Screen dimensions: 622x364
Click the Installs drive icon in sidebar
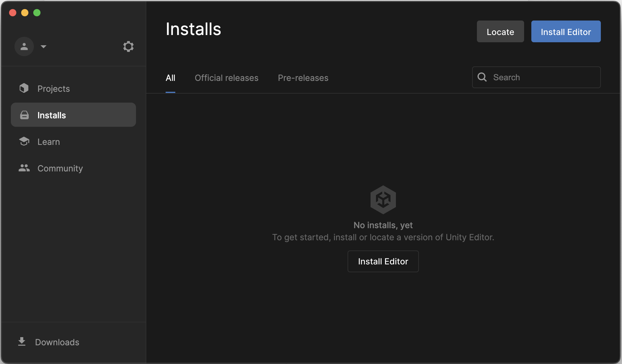(x=24, y=115)
